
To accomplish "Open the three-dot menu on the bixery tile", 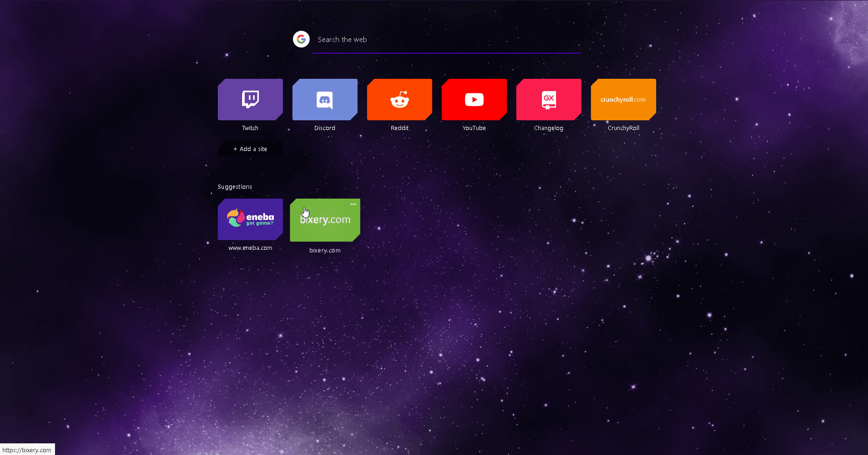I will point(353,204).
